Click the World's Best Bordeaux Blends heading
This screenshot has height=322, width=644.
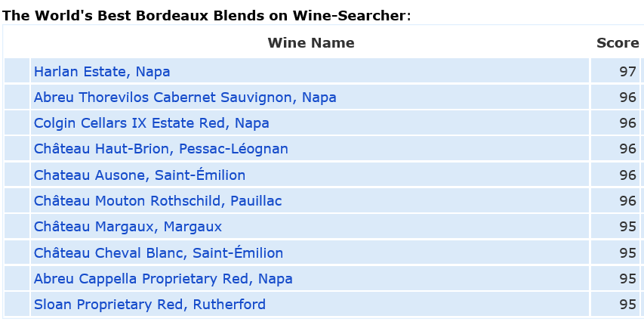[x=206, y=16]
